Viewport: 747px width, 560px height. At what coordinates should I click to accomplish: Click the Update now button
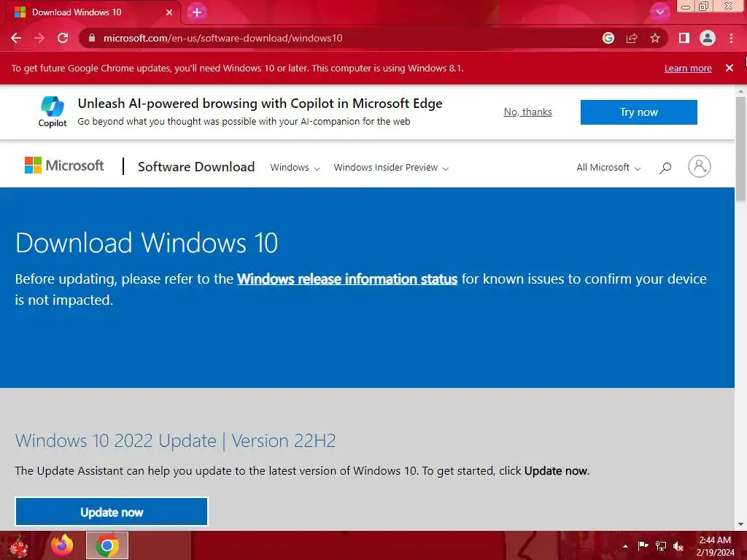[112, 512]
